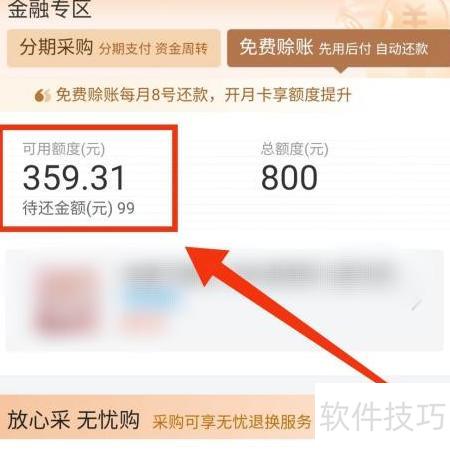
Task: Tap 采购可享无忧退换服务 link text
Action: tap(232, 422)
